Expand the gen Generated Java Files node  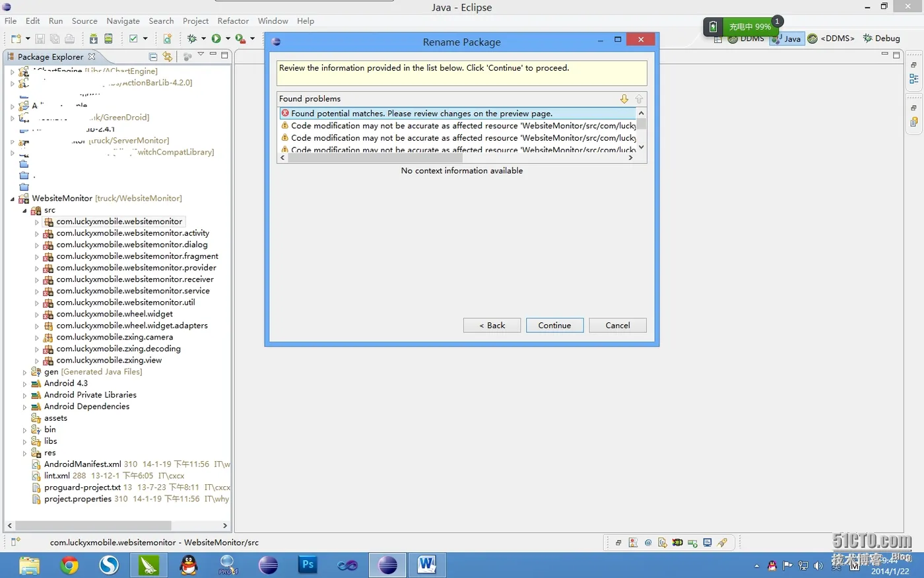pos(25,373)
